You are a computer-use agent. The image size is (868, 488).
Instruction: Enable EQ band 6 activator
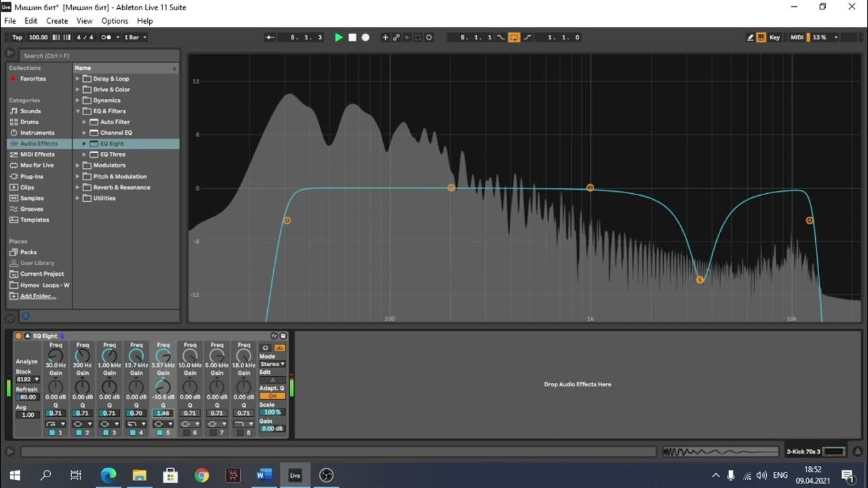186,432
